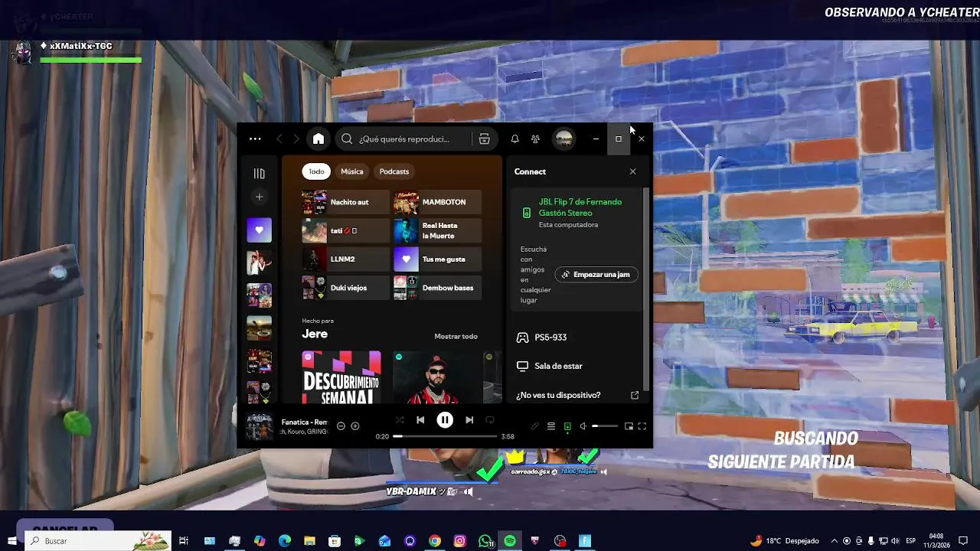Open the profile avatar menu
Viewport: 980px width, 551px height.
coord(564,139)
